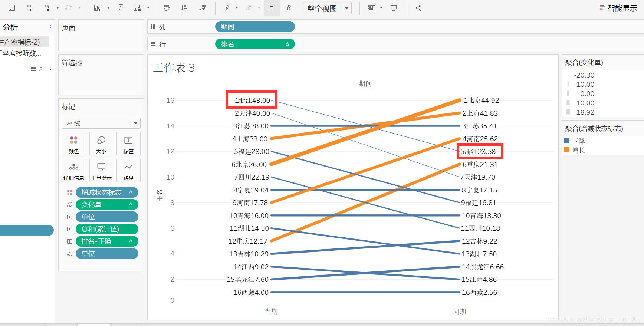644x326 pixels.
Task: Click the 1北京44.92 chart label
Action: pos(481,101)
